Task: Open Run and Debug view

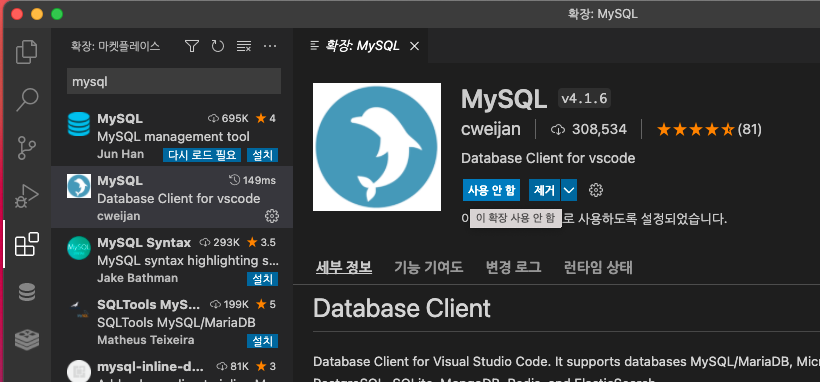Action: [27, 196]
